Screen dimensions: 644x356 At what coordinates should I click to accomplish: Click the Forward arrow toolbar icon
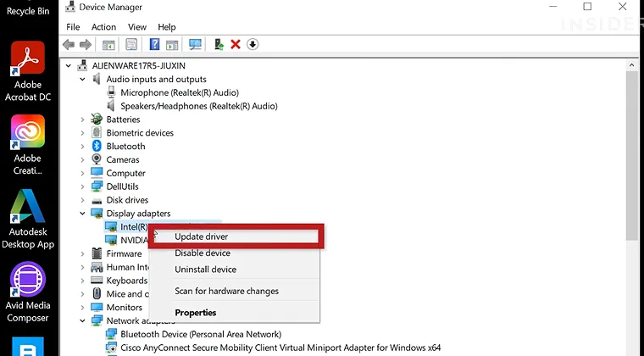pos(86,44)
